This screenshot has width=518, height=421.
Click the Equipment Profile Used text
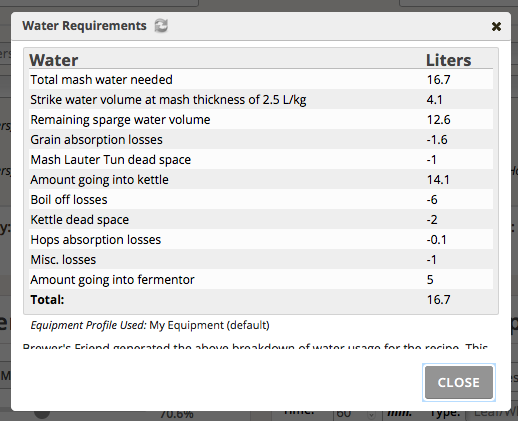[150, 325]
